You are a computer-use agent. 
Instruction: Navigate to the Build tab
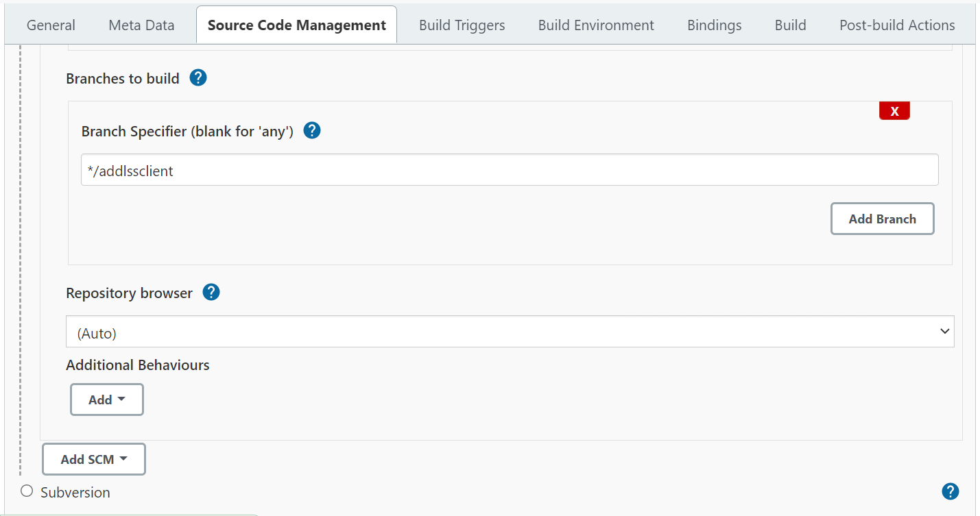click(x=790, y=25)
